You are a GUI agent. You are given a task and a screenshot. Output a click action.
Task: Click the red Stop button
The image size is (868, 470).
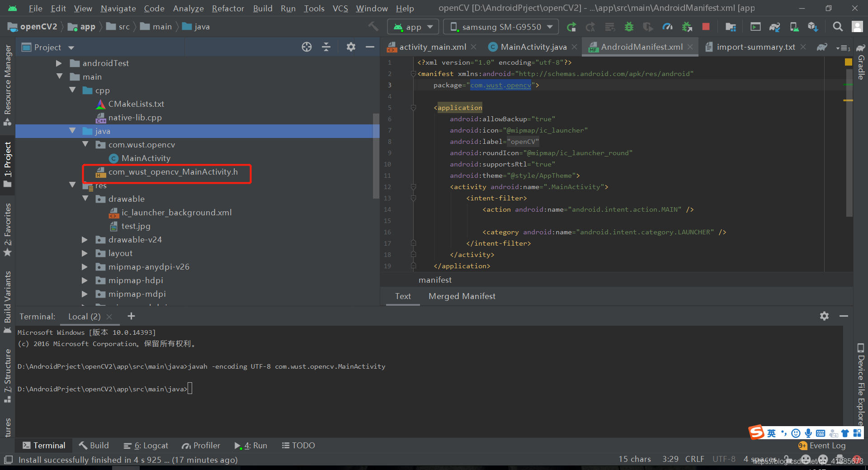[706, 27]
